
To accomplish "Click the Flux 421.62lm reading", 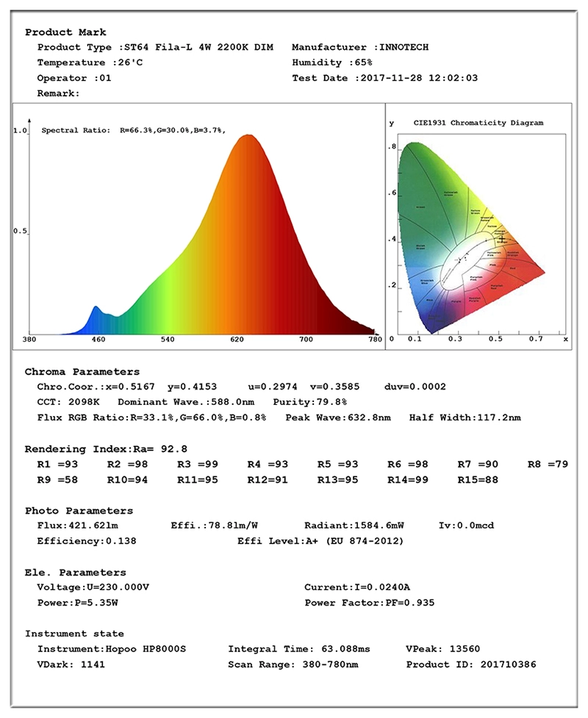I will click(x=77, y=525).
